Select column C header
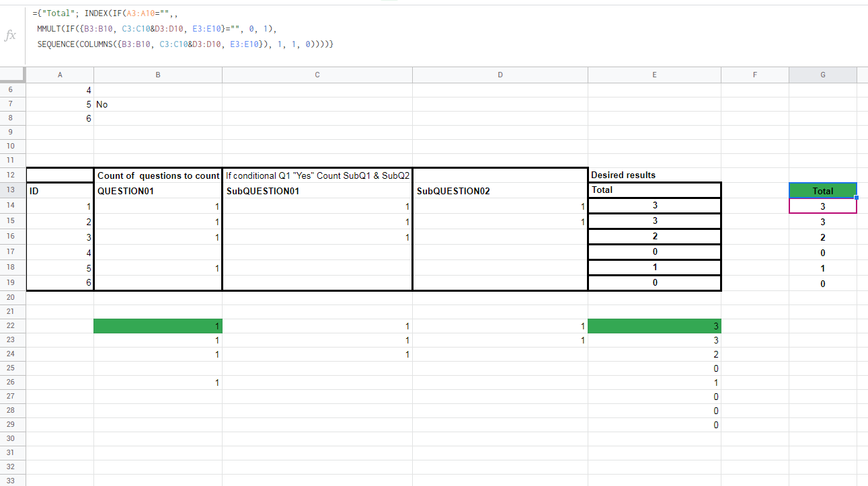 pos(317,75)
